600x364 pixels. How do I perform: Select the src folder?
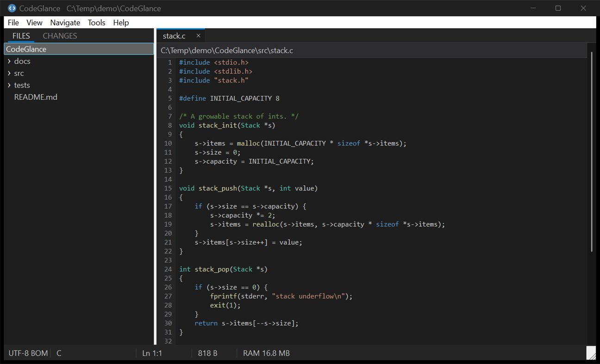pos(19,73)
